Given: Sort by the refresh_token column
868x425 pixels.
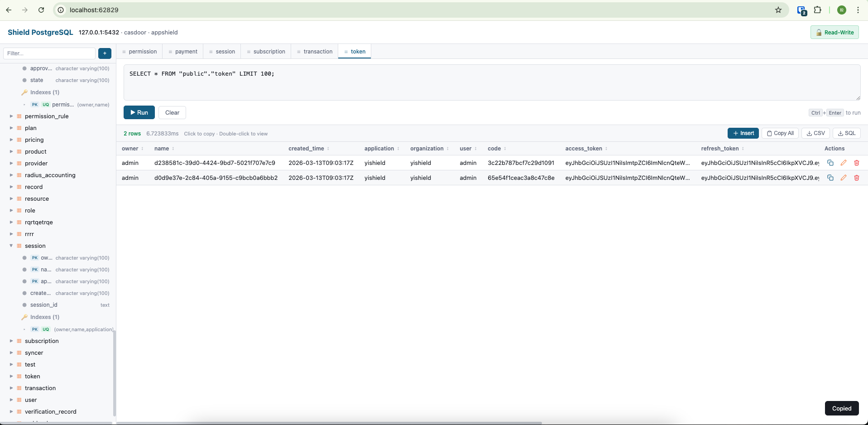Looking at the screenshot, I should 723,149.
